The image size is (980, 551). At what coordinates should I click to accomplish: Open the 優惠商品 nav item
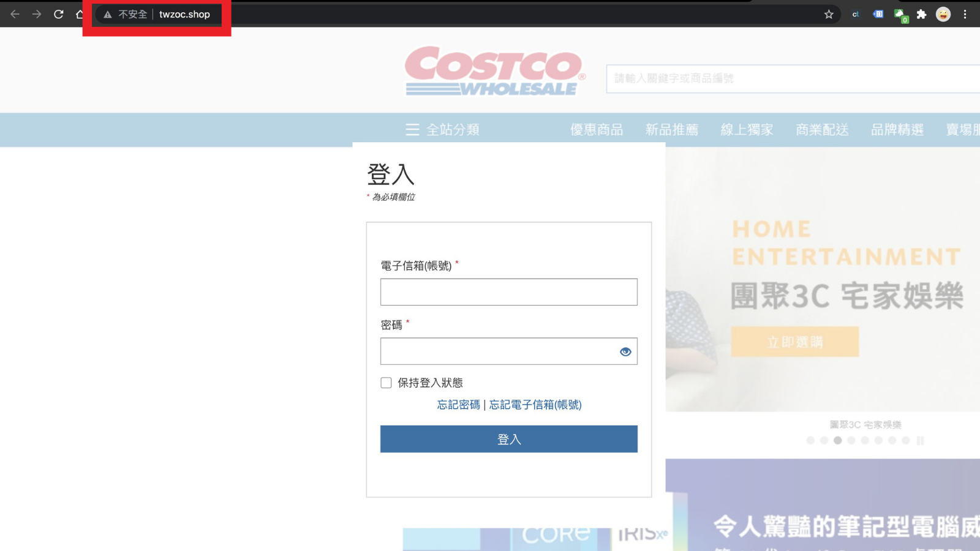[x=597, y=130]
